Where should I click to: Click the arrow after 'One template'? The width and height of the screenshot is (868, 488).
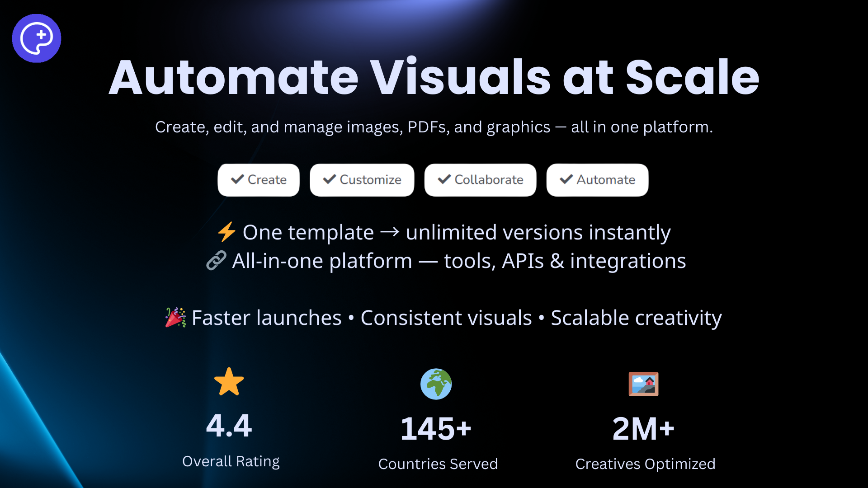coord(390,232)
